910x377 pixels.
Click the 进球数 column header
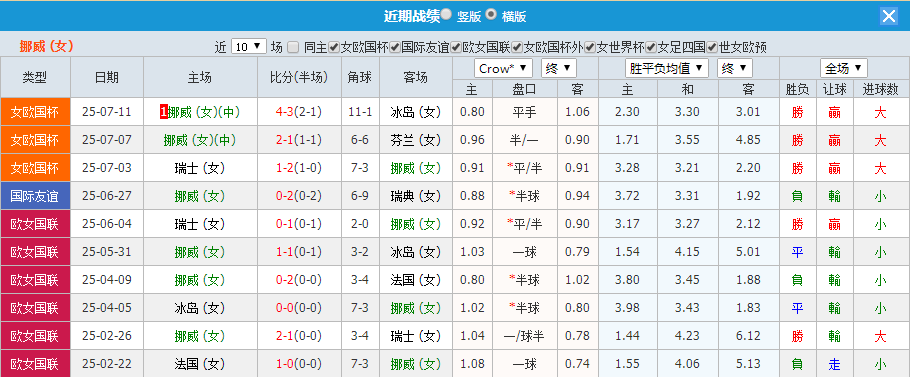click(x=880, y=89)
